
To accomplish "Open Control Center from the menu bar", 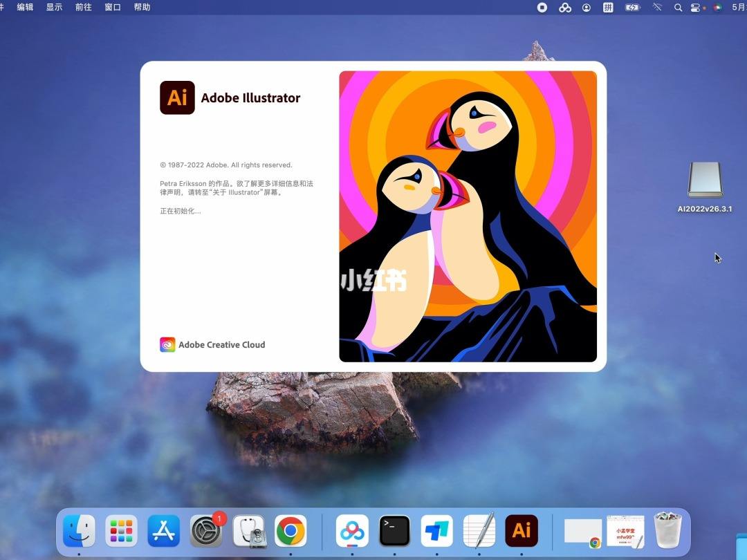I will (x=696, y=8).
